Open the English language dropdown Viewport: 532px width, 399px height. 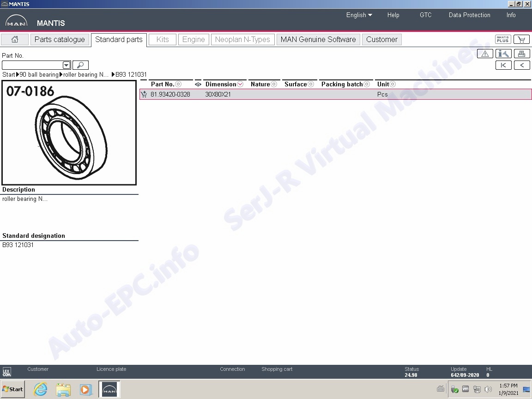click(x=359, y=15)
